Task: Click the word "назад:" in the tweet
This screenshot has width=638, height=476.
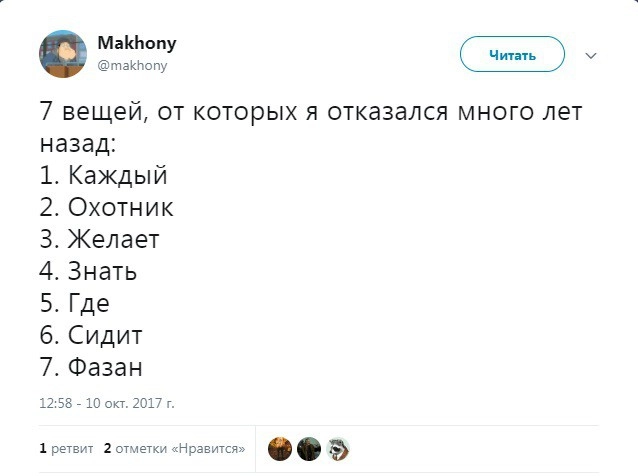Action: [x=79, y=143]
